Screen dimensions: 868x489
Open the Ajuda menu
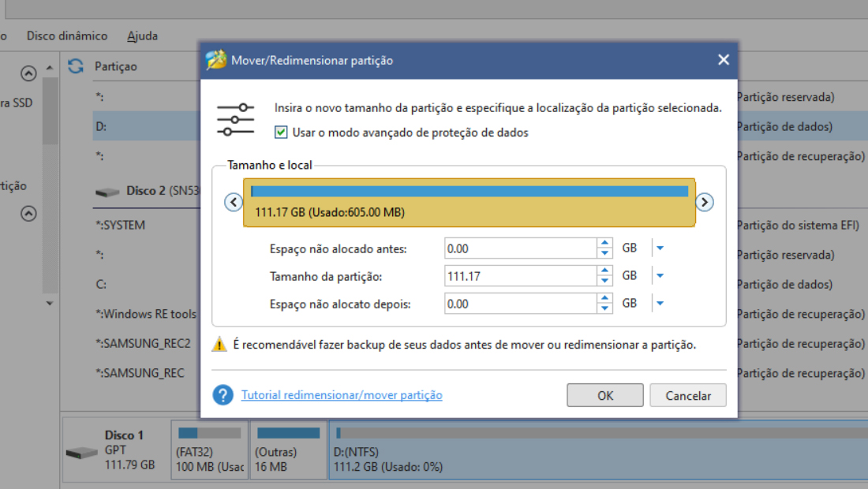pyautogui.click(x=142, y=36)
